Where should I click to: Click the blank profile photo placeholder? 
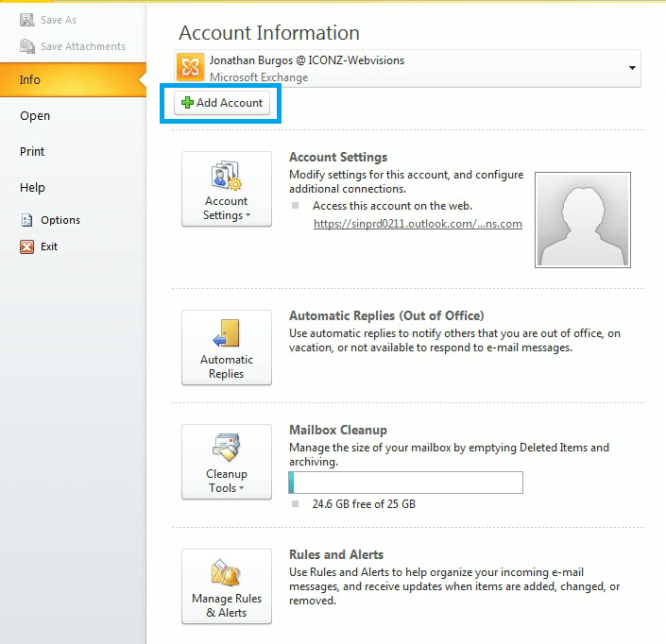(x=582, y=219)
